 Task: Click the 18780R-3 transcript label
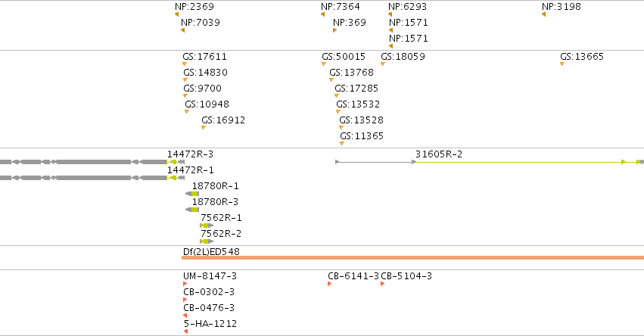point(215,202)
